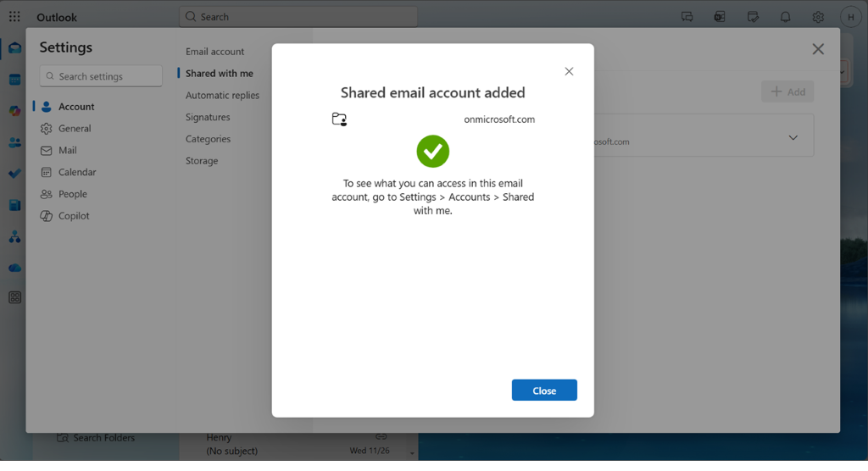The width and height of the screenshot is (868, 471).
Task: Click the Add button in Shared with me
Action: (x=787, y=91)
